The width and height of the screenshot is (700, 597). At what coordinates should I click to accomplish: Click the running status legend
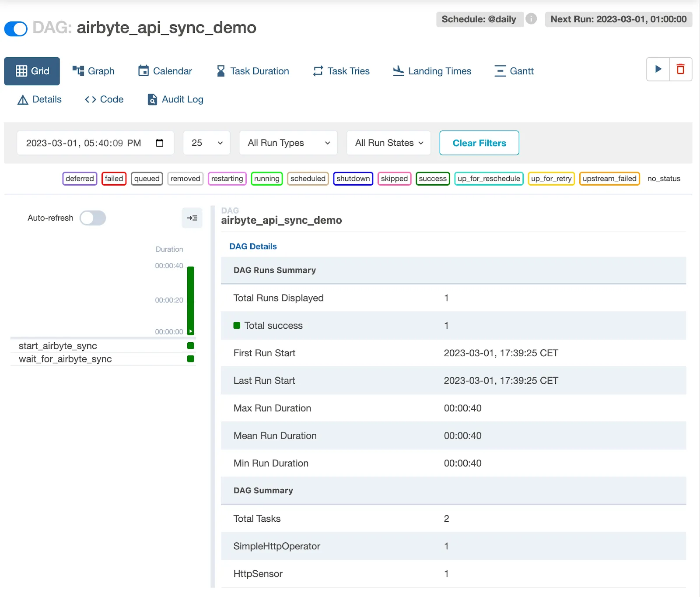coord(267,179)
